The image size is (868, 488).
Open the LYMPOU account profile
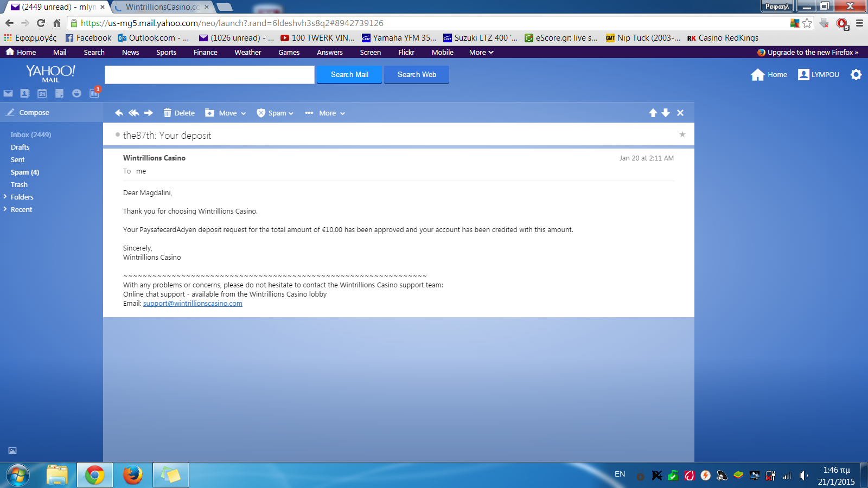pyautogui.click(x=819, y=75)
